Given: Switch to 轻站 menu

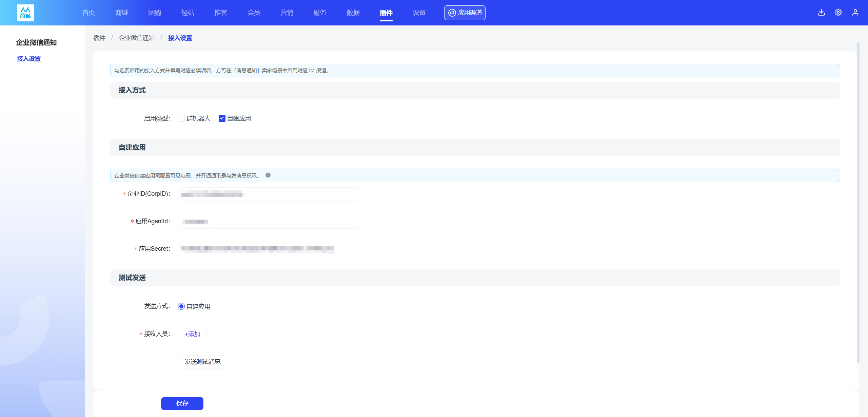Looking at the screenshot, I should [188, 13].
